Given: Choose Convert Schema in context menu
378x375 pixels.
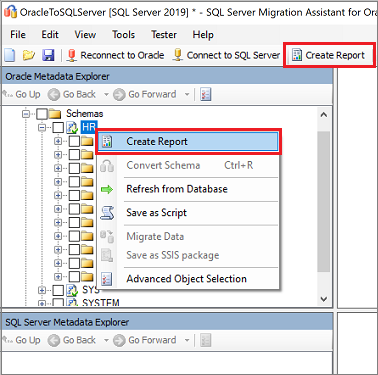Looking at the screenshot, I should pyautogui.click(x=189, y=165).
